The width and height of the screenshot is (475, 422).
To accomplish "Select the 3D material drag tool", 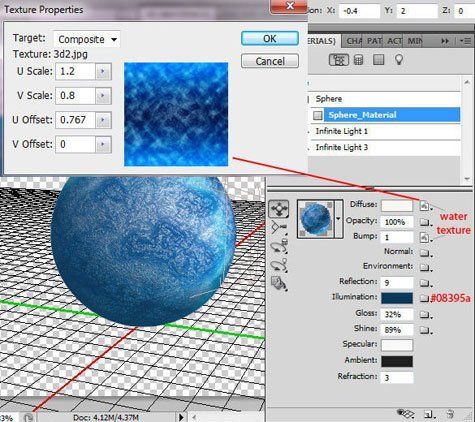I will click(278, 209).
